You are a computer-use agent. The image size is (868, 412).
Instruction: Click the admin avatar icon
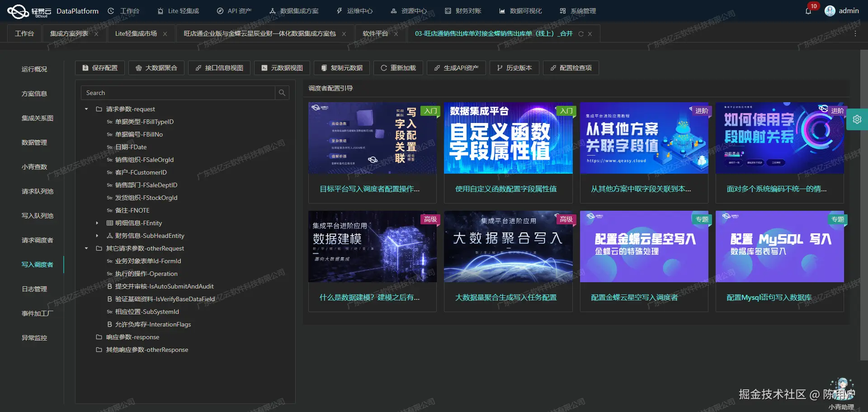pos(830,11)
